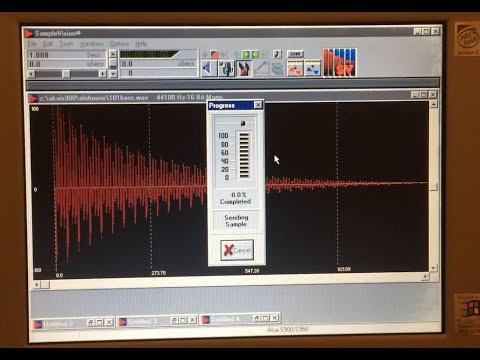Click the SV SampleVision logo icon
The width and height of the screenshot is (480, 360).
[x=340, y=63]
